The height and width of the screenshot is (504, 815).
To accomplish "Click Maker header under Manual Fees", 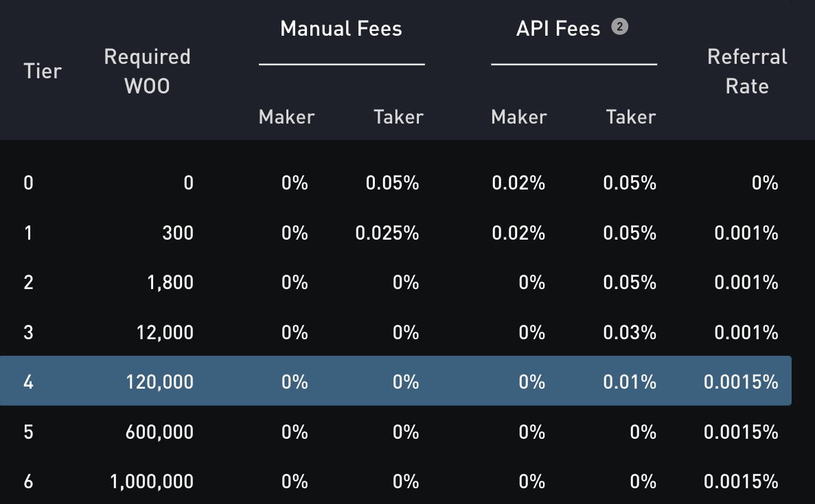I will (286, 117).
